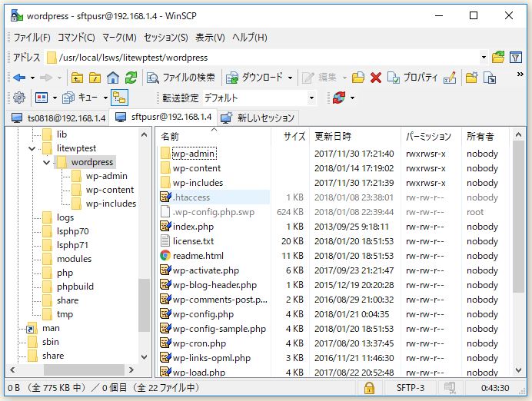Select sftpusr@192.168.1.4 session tab
Image resolution: width=532 pixels, height=401 pixels.
click(x=163, y=117)
